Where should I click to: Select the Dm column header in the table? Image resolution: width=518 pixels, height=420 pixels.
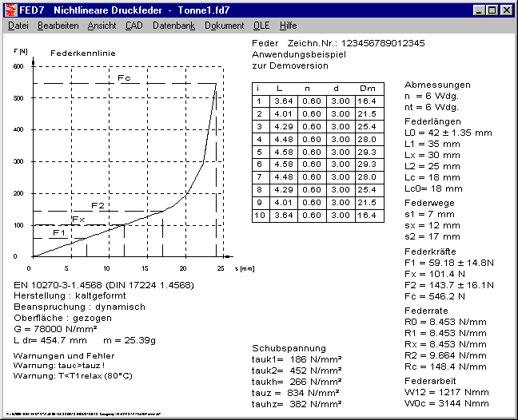click(366, 89)
